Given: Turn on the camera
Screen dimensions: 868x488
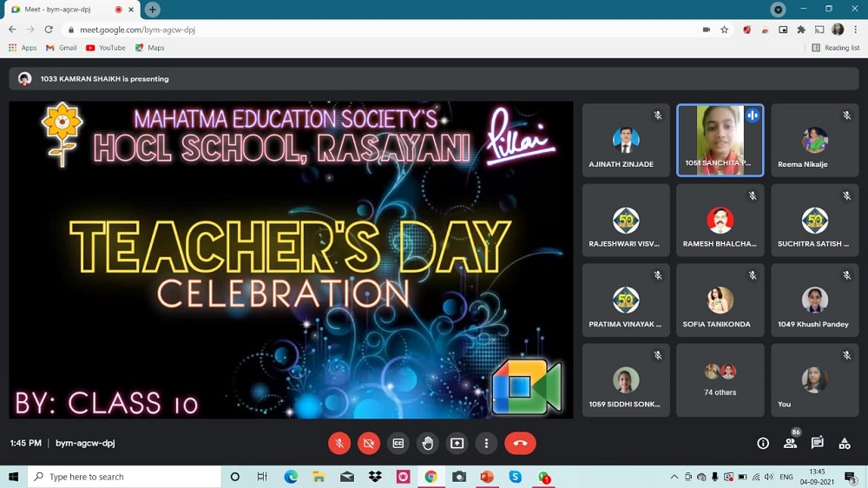Looking at the screenshot, I should click(x=369, y=443).
